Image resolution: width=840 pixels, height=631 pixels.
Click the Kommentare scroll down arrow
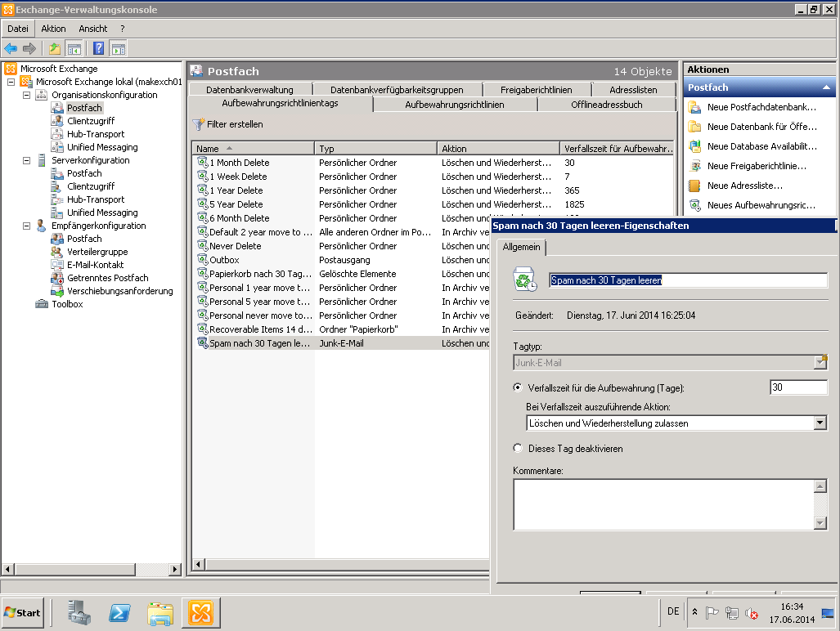[820, 523]
